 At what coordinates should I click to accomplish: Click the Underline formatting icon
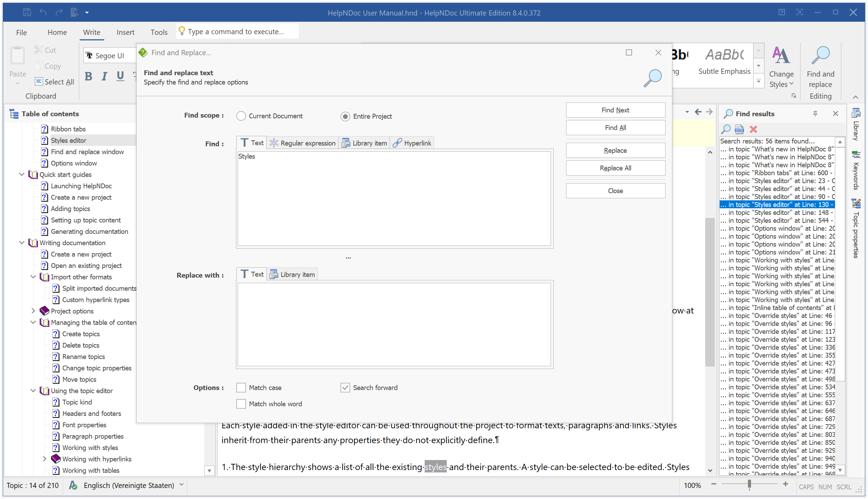[120, 76]
